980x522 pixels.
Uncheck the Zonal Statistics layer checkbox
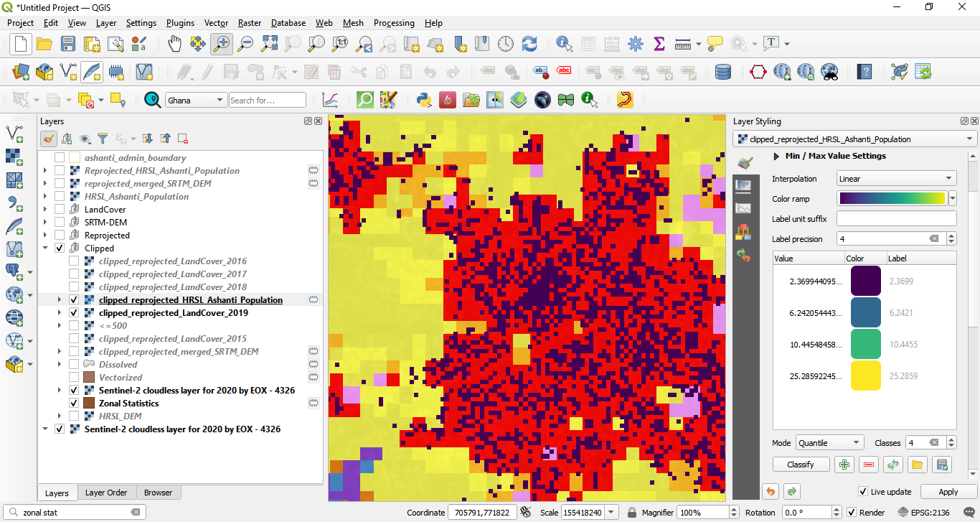point(73,404)
